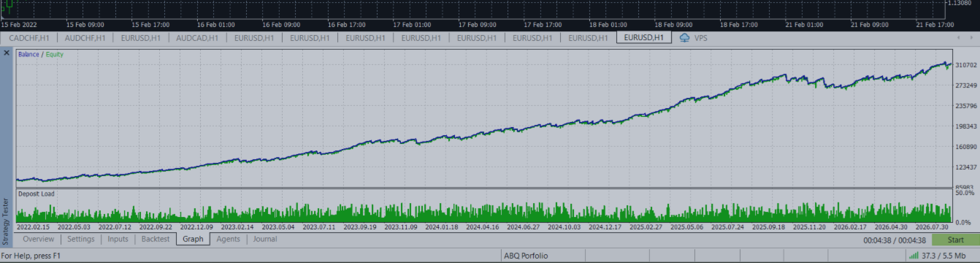The height and width of the screenshot is (263, 980).
Task: Show the Journal tab
Action: click(x=265, y=239)
